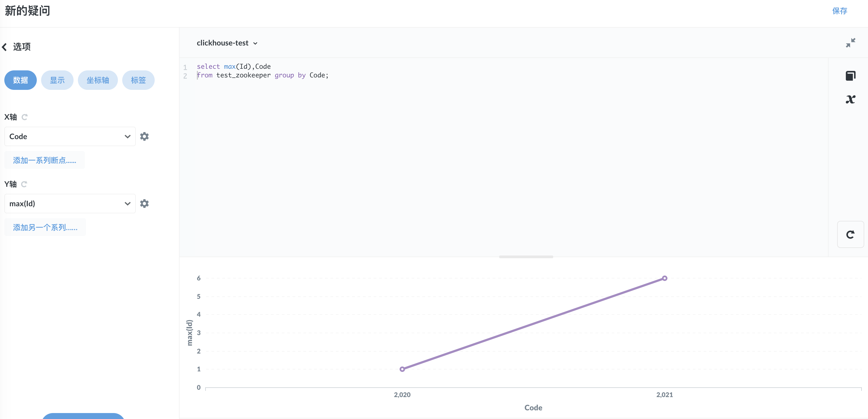Click into SQL line 1 select statement
868x419 pixels.
(x=234, y=67)
